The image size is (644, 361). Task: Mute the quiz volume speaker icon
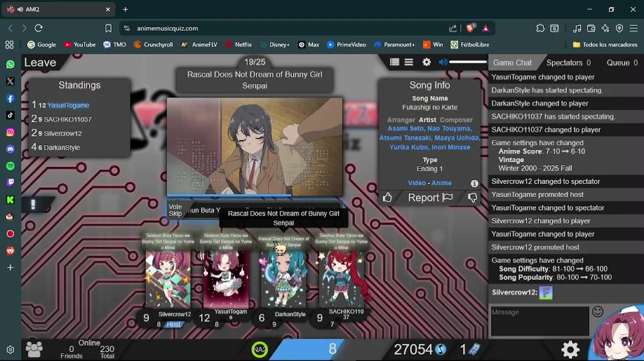[x=443, y=62]
